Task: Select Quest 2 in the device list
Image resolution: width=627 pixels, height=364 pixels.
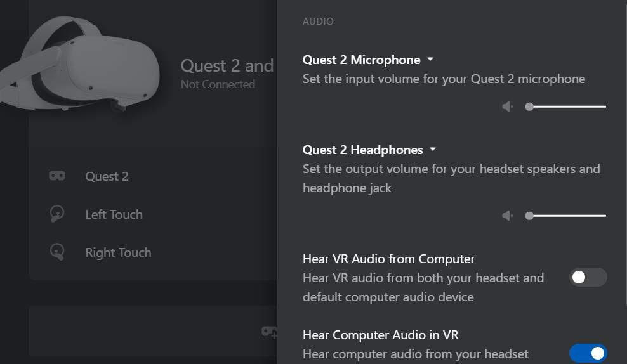Action: tap(107, 176)
